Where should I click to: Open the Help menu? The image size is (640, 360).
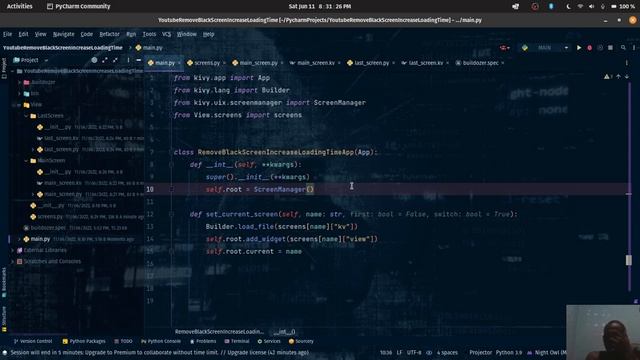[x=209, y=34]
